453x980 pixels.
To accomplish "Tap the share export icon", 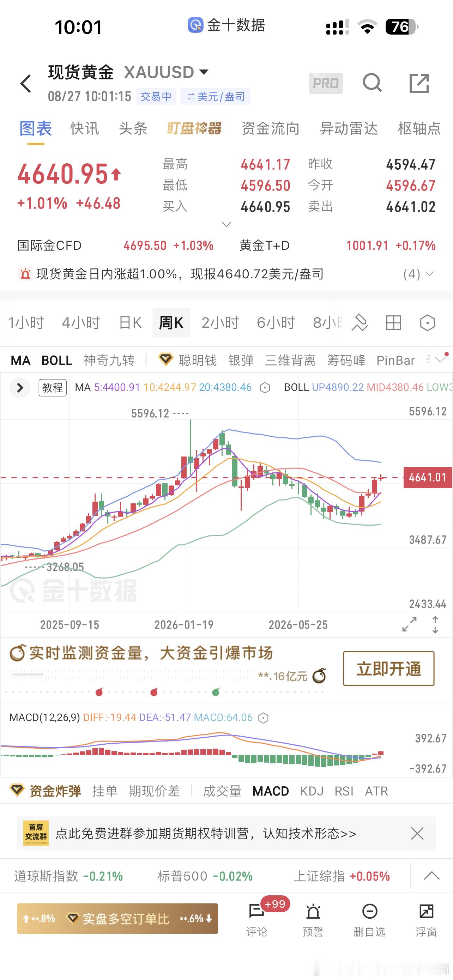I will coord(419,83).
